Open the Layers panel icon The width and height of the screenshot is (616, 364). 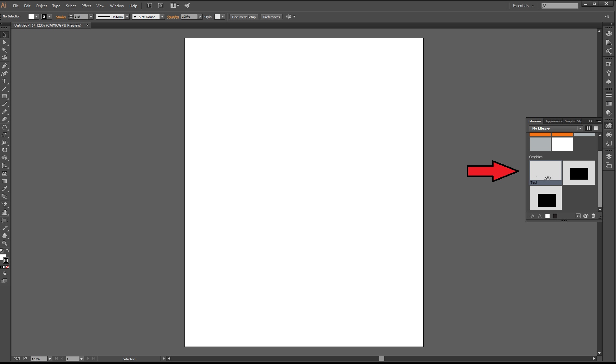coord(609,156)
